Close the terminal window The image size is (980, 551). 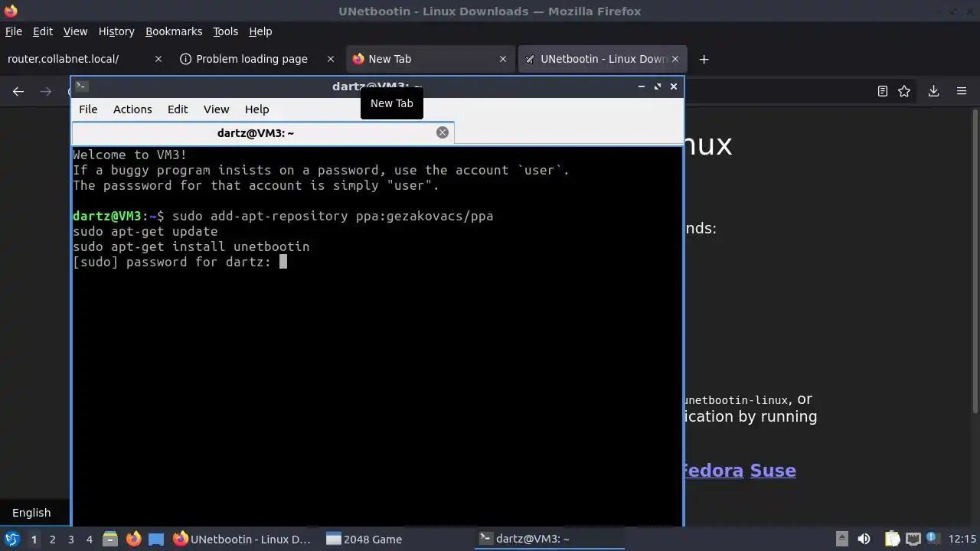(x=674, y=86)
